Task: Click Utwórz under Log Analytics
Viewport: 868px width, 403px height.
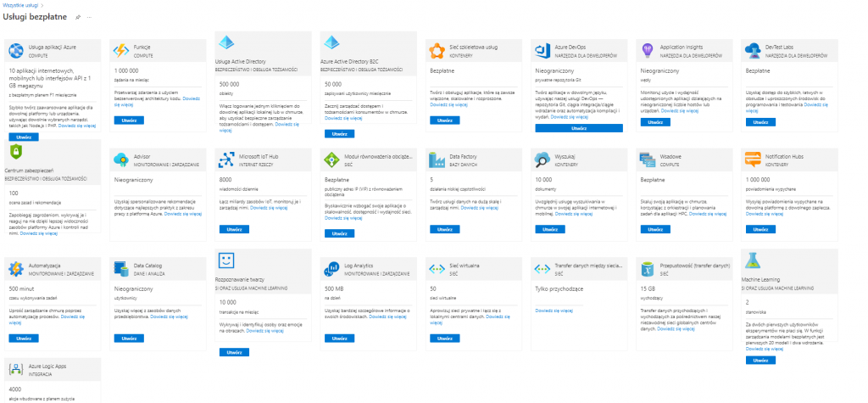Action: [x=339, y=339]
